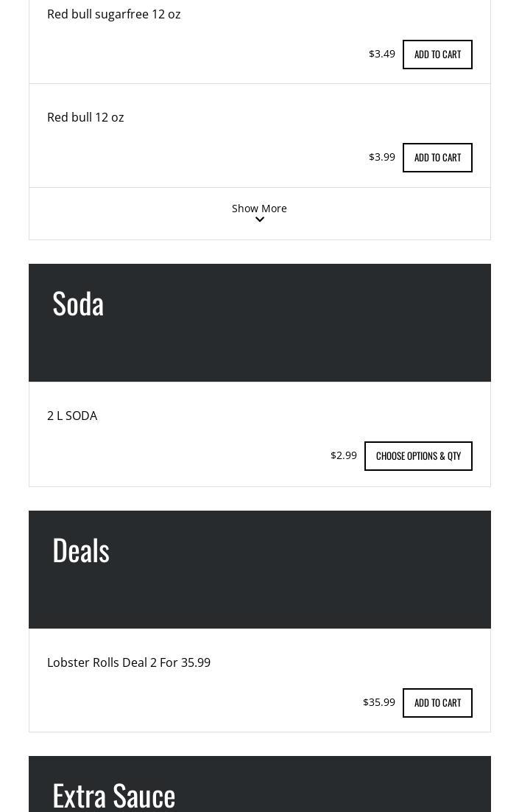Expand the Show More chevron arrow
Image resolution: width=519 pixels, height=812 pixels.
[x=260, y=220]
